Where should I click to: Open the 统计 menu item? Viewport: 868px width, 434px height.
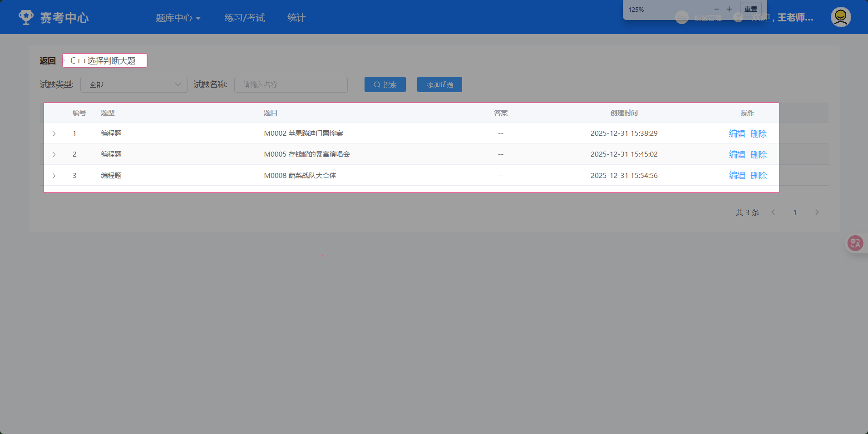(x=296, y=18)
